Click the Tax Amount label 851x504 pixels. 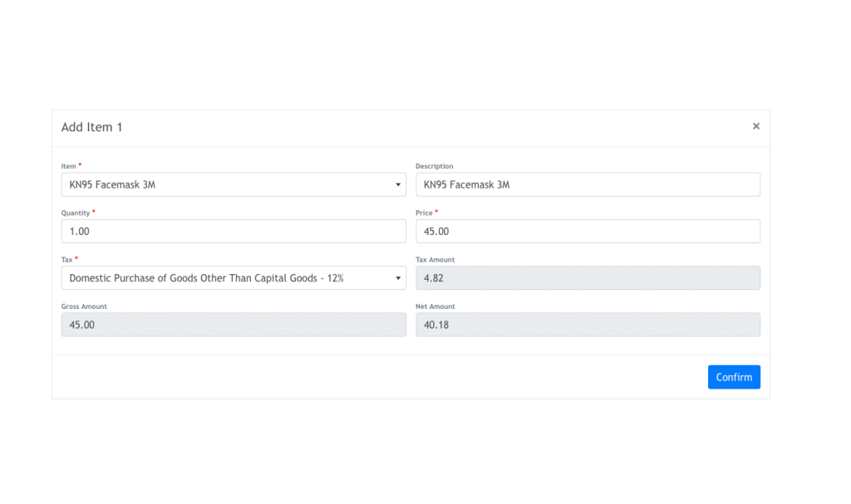[x=435, y=259]
